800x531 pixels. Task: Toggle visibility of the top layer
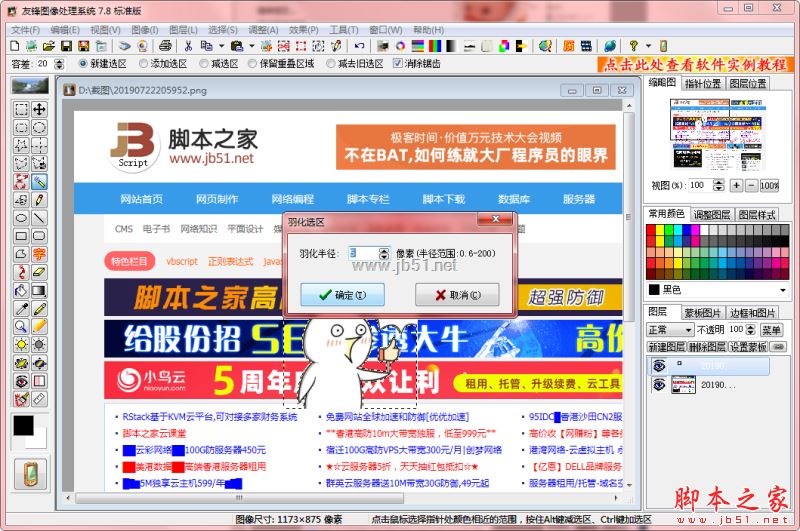659,365
